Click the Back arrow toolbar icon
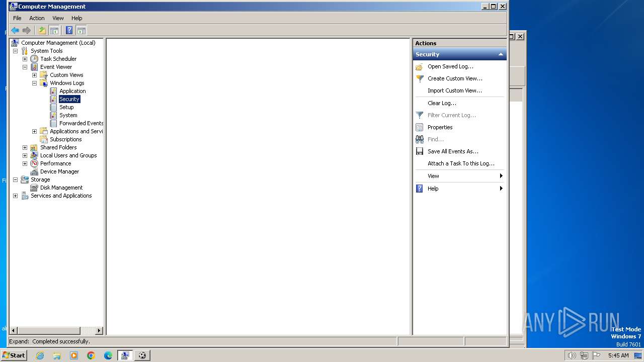Screen dimensions: 644x362 (15, 30)
